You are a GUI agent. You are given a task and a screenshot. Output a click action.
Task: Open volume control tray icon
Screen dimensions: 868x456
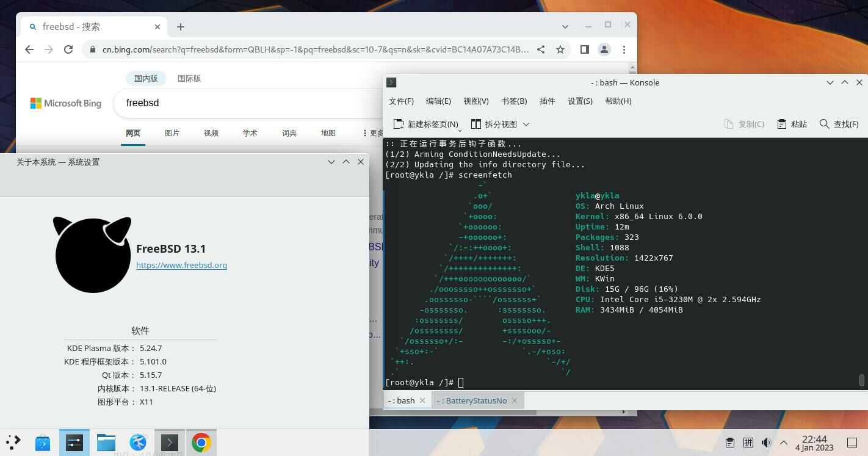(766, 443)
